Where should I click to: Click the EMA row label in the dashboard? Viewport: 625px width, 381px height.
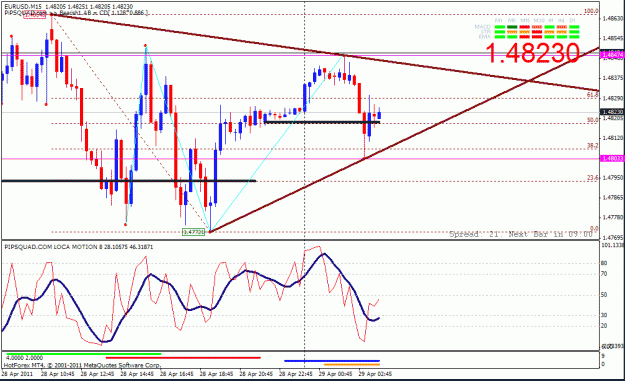485,37
